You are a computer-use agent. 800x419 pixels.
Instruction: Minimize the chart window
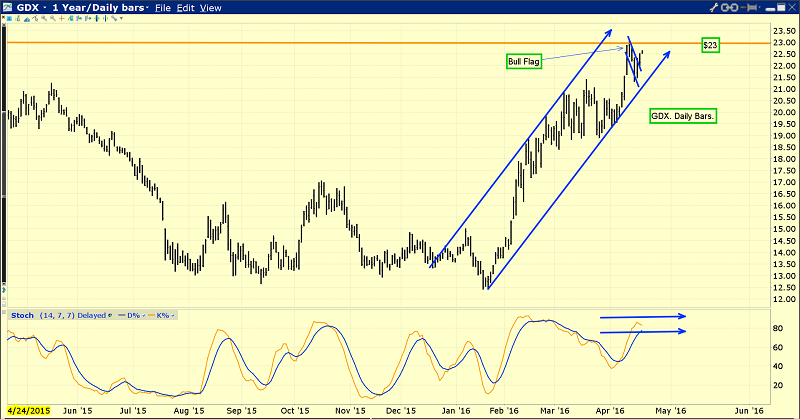[766, 8]
